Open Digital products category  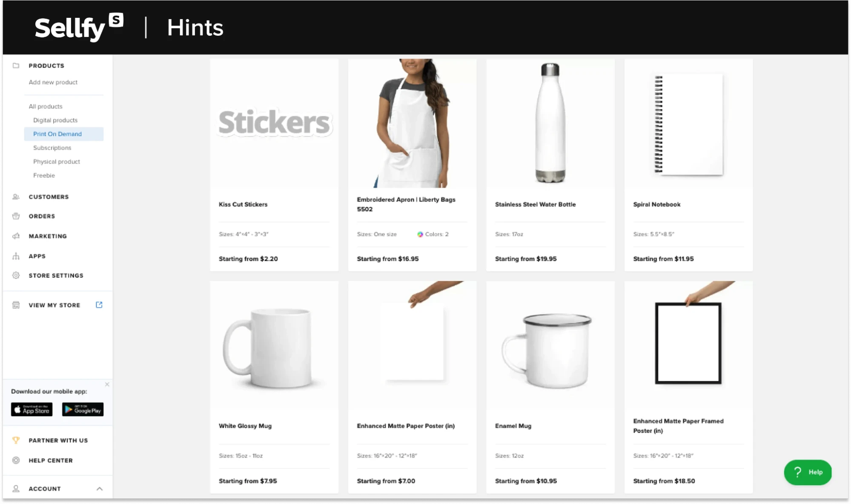[x=55, y=120]
